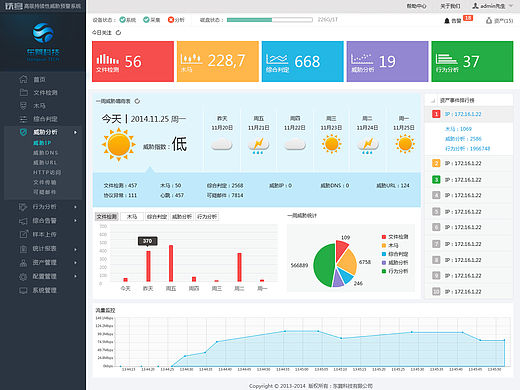The width and height of the screenshot is (520, 390).
Task: Click the 11月24日 thunderstorm weather icon
Action: (x=368, y=145)
